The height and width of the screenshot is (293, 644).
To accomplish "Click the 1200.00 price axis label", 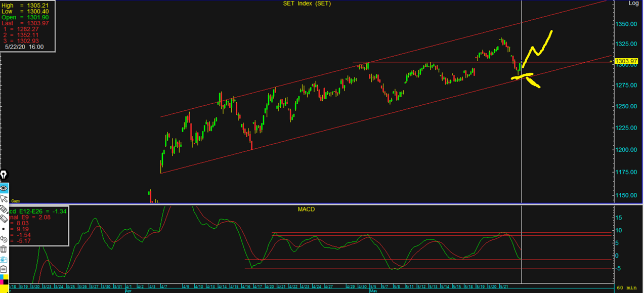I will (627, 150).
